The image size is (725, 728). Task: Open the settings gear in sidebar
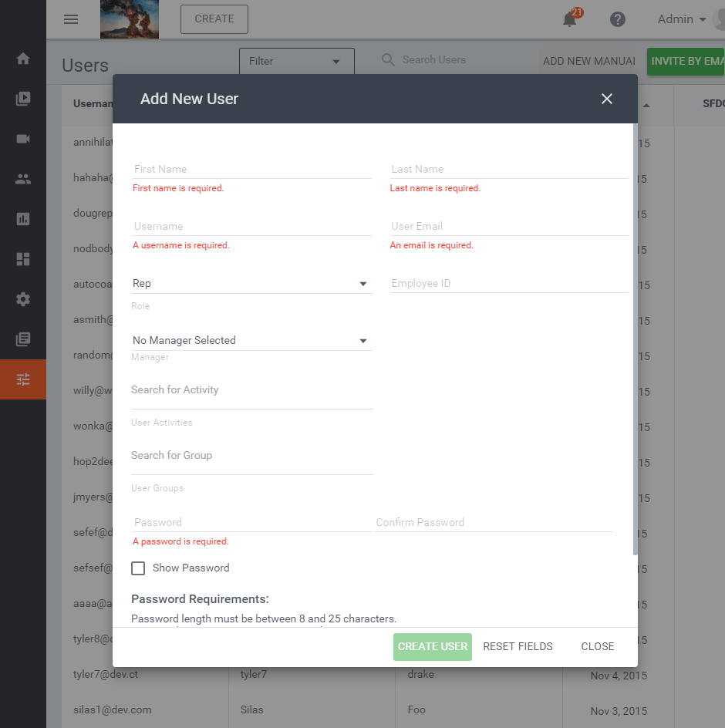click(x=23, y=299)
